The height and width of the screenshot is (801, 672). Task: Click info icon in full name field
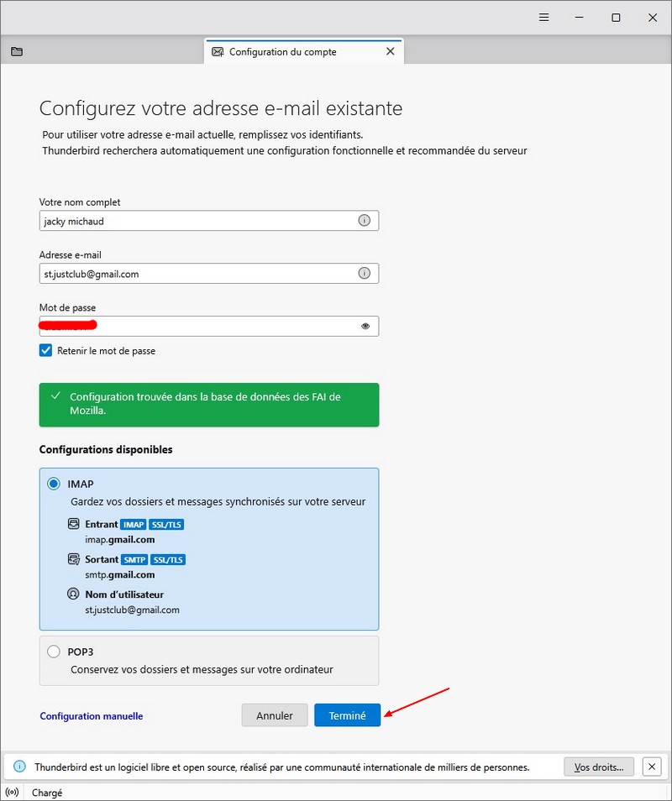[x=365, y=220]
